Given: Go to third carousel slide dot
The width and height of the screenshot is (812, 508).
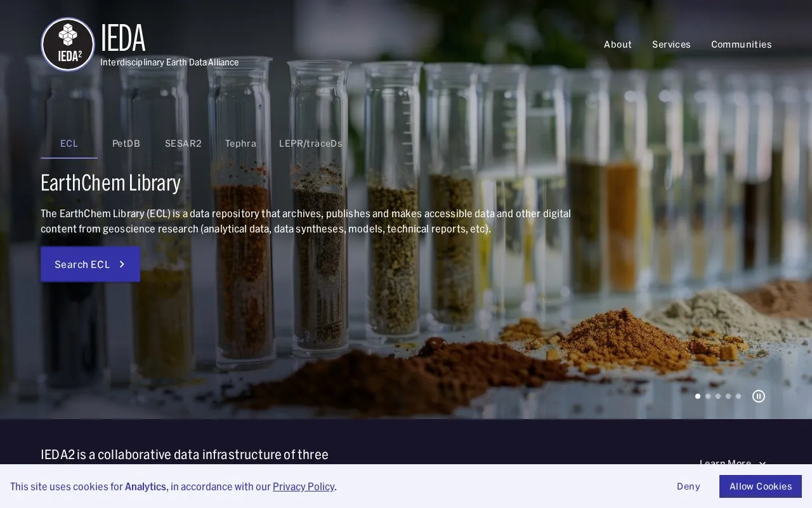Looking at the screenshot, I should (718, 396).
